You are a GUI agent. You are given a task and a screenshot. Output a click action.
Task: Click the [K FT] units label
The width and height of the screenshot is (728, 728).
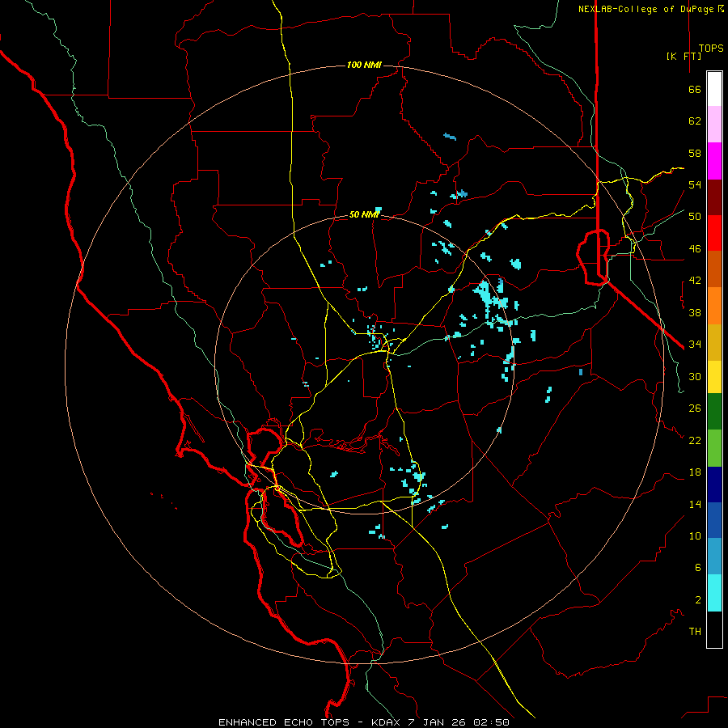tap(684, 56)
